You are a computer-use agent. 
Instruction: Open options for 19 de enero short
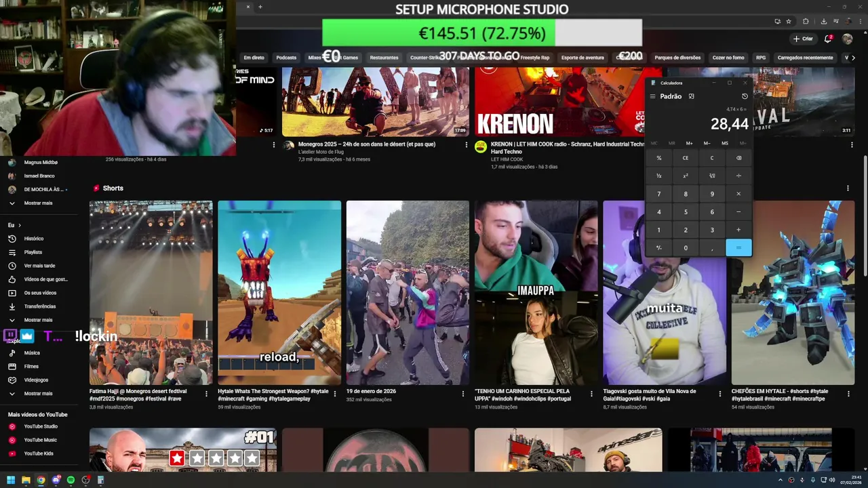463,393
